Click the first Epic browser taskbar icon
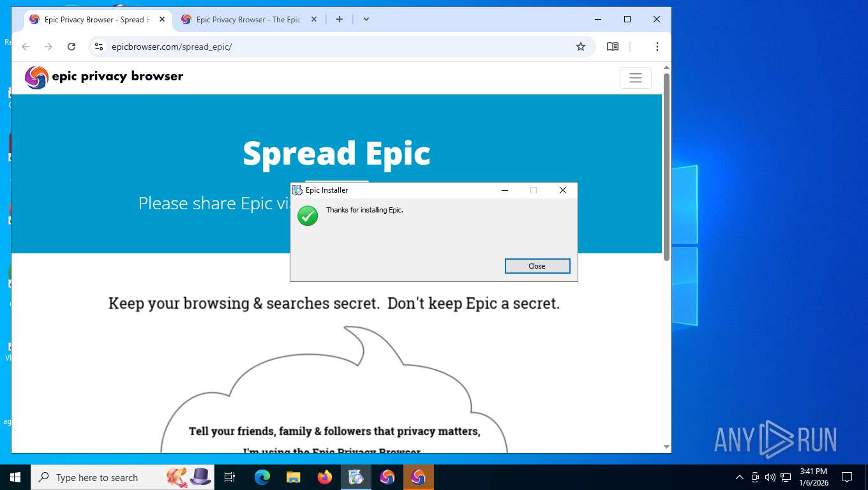 387,477
